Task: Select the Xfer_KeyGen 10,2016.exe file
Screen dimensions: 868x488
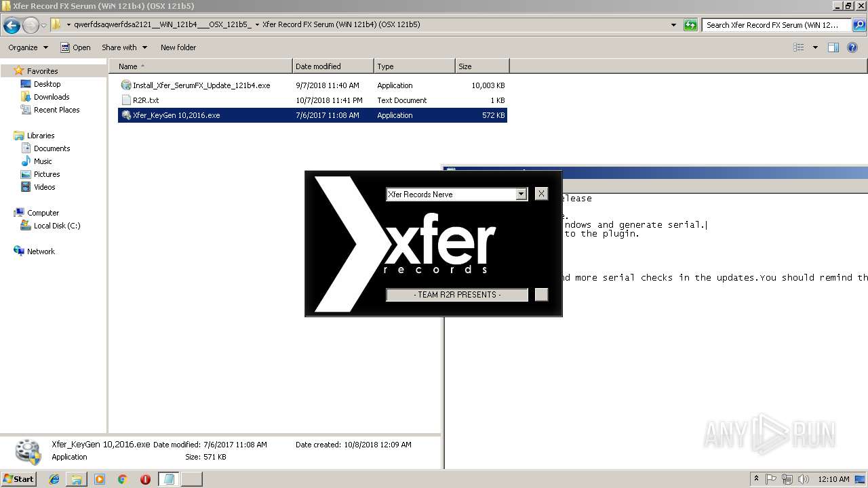Action: click(x=313, y=115)
